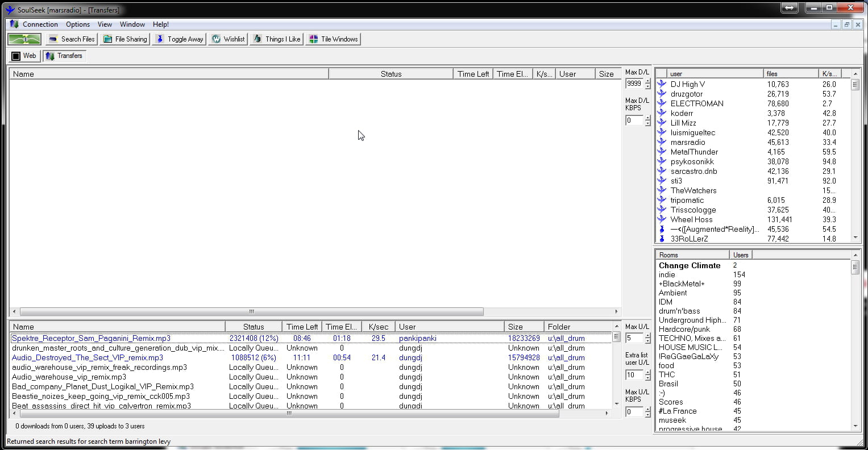Sort downloads by Status column header

pyautogui.click(x=391, y=74)
